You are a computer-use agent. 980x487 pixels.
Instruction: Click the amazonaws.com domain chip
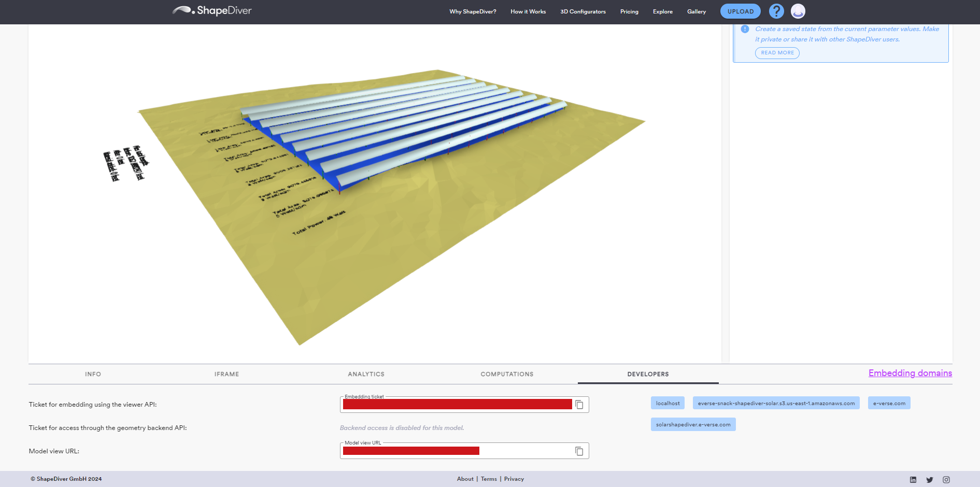[x=776, y=403]
